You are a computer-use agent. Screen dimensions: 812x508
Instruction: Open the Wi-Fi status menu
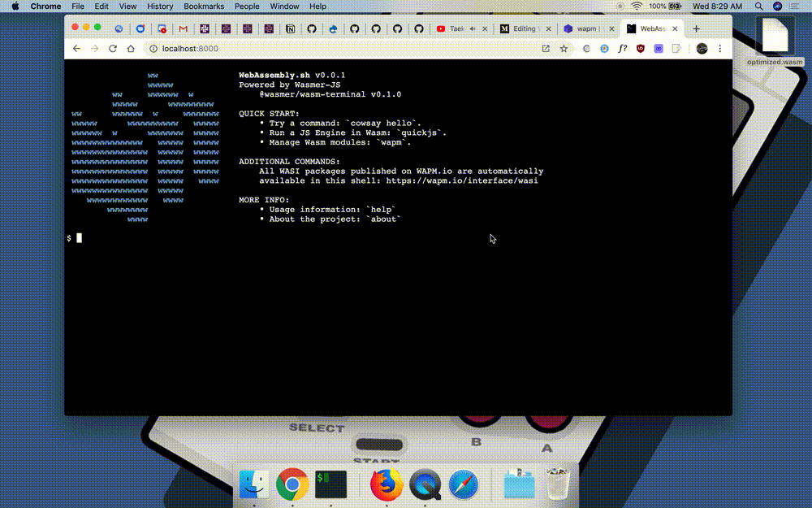click(x=637, y=7)
